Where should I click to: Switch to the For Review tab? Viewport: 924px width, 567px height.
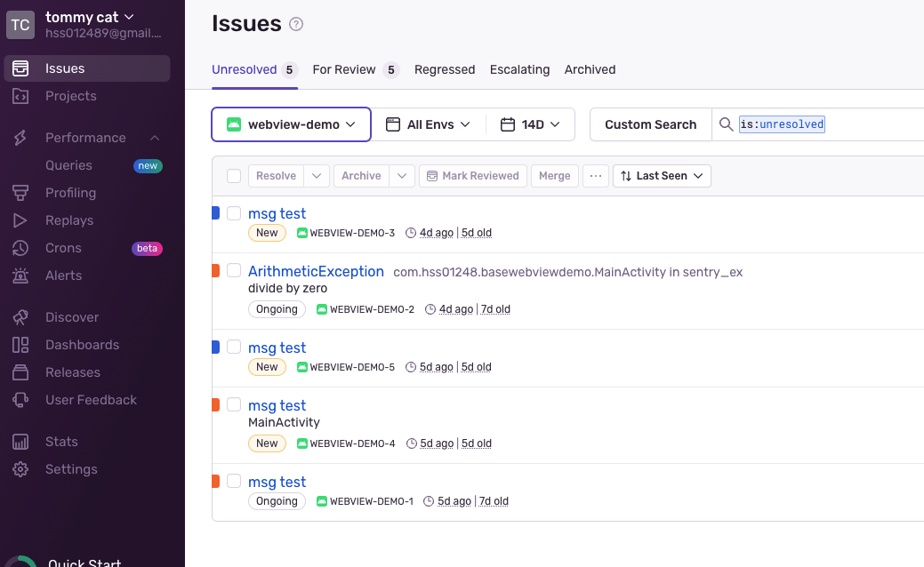(x=344, y=69)
